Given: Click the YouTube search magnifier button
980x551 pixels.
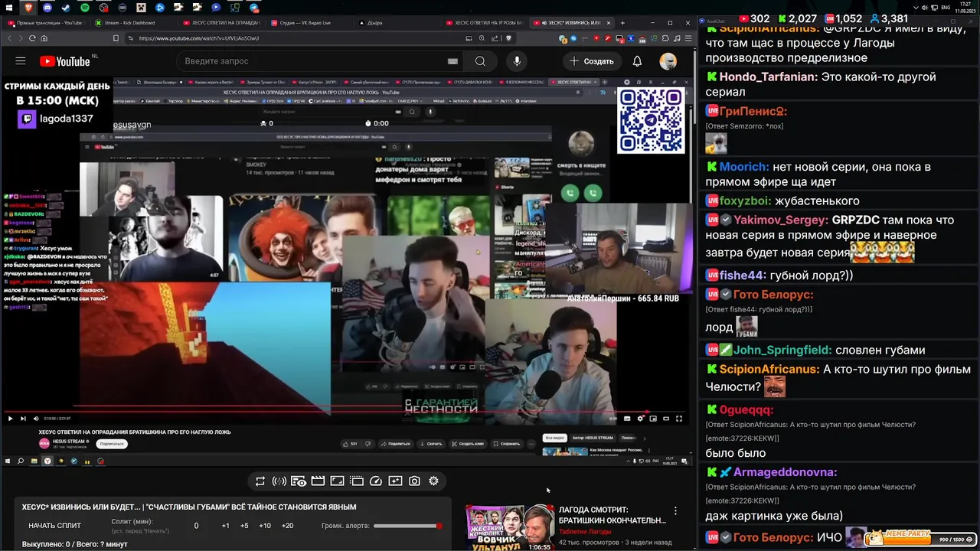Looking at the screenshot, I should tap(480, 61).
